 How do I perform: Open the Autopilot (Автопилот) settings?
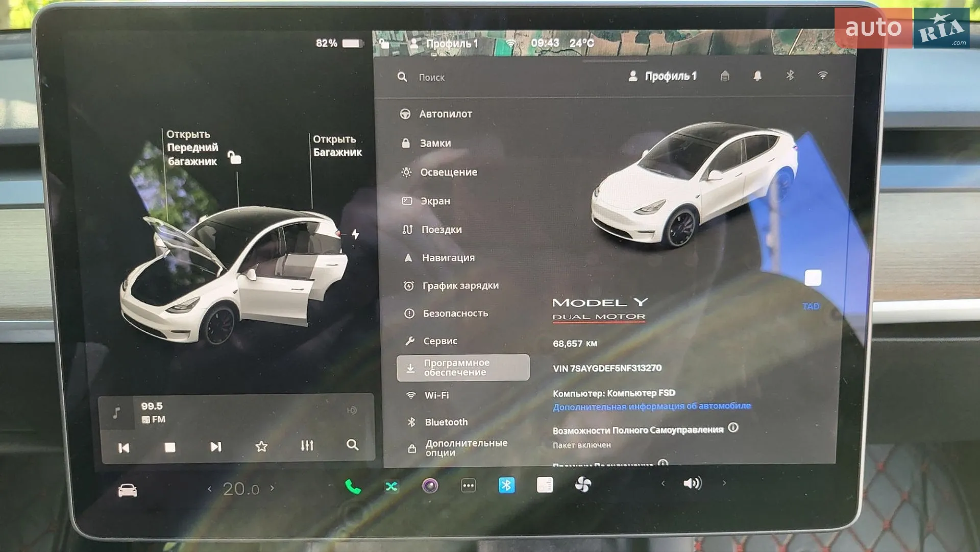(437, 114)
